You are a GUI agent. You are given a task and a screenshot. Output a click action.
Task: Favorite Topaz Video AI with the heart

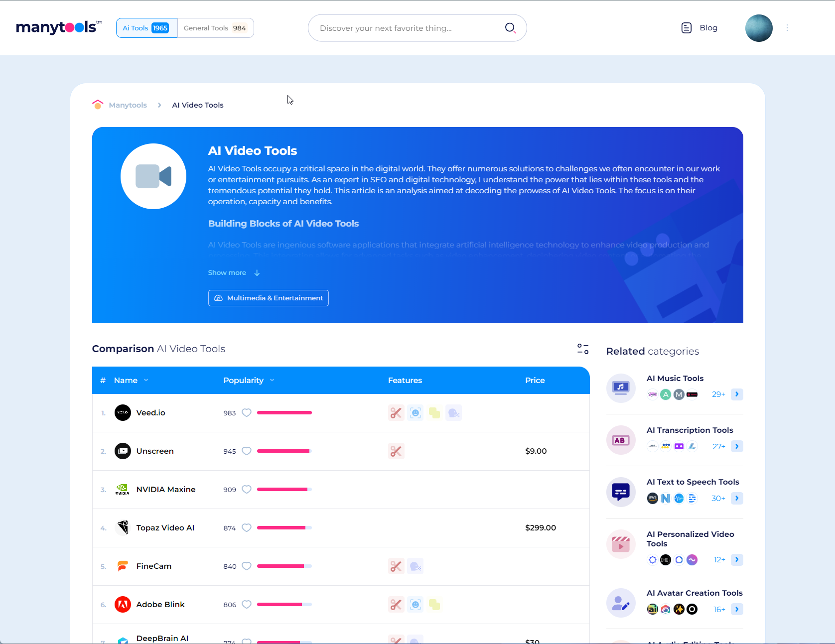(247, 528)
